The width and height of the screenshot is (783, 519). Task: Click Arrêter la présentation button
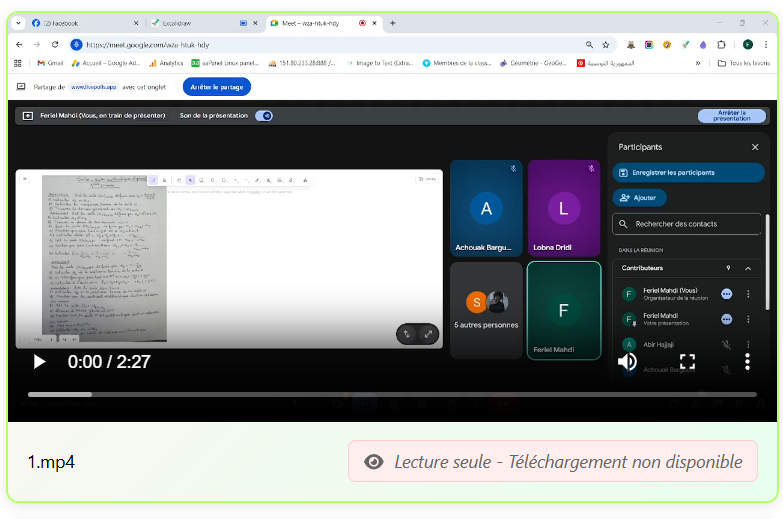click(732, 116)
